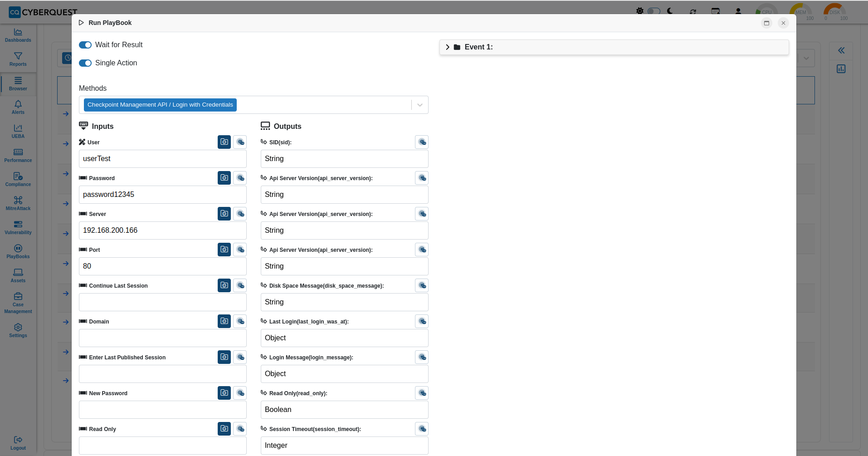Click cloud icon beside Login Message output
This screenshot has height=456, width=868.
422,357
